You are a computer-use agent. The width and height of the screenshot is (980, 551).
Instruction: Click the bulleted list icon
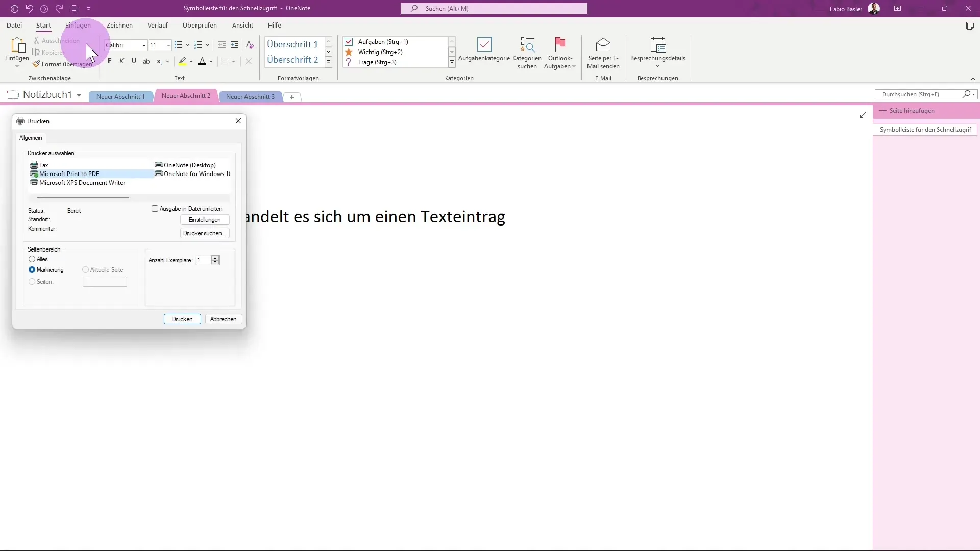tap(178, 45)
